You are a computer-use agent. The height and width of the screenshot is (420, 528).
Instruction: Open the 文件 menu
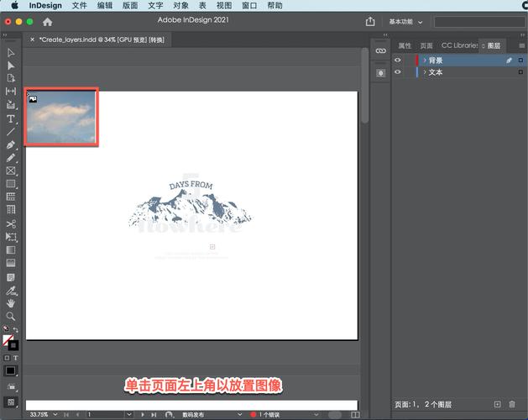pyautogui.click(x=80, y=5)
